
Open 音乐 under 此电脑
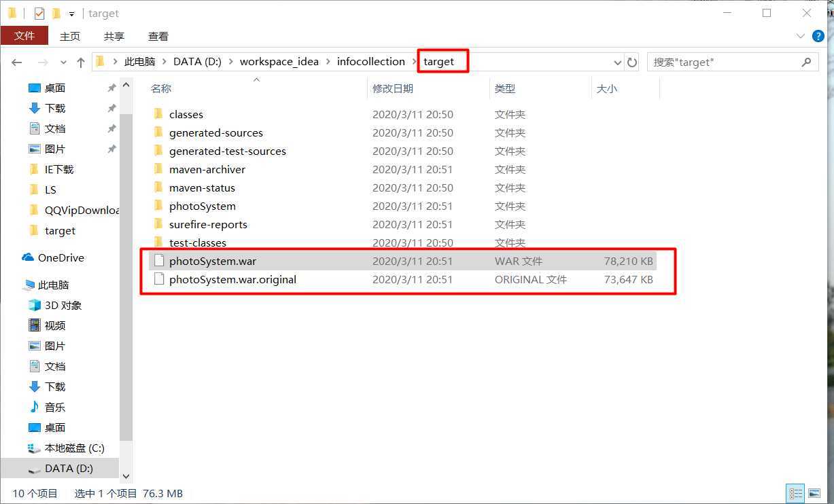point(55,407)
